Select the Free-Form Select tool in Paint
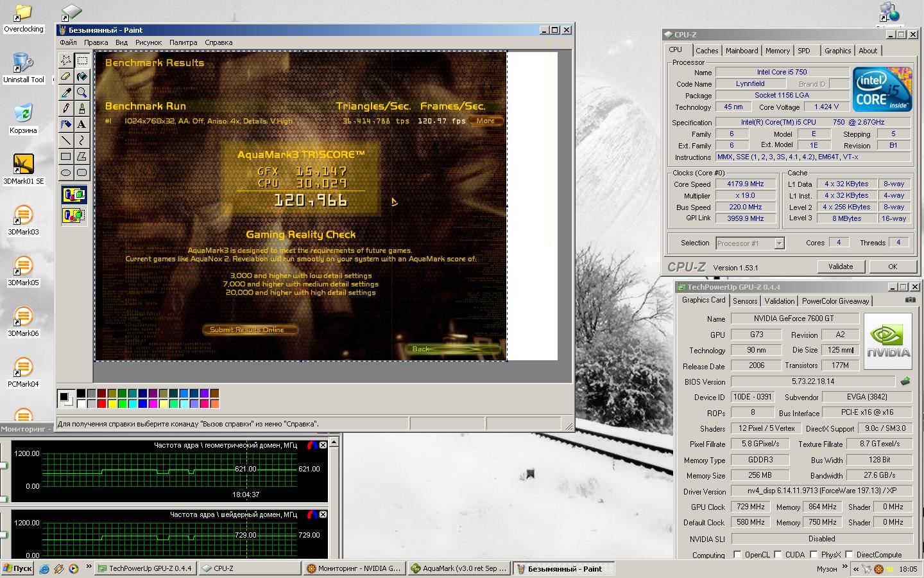The image size is (924, 578). (66, 60)
